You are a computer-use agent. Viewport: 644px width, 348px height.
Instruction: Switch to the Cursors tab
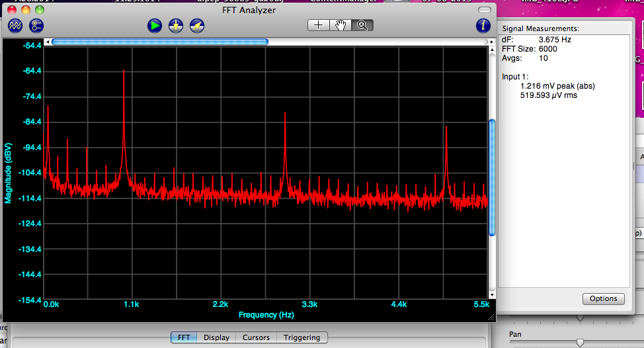coord(257,337)
